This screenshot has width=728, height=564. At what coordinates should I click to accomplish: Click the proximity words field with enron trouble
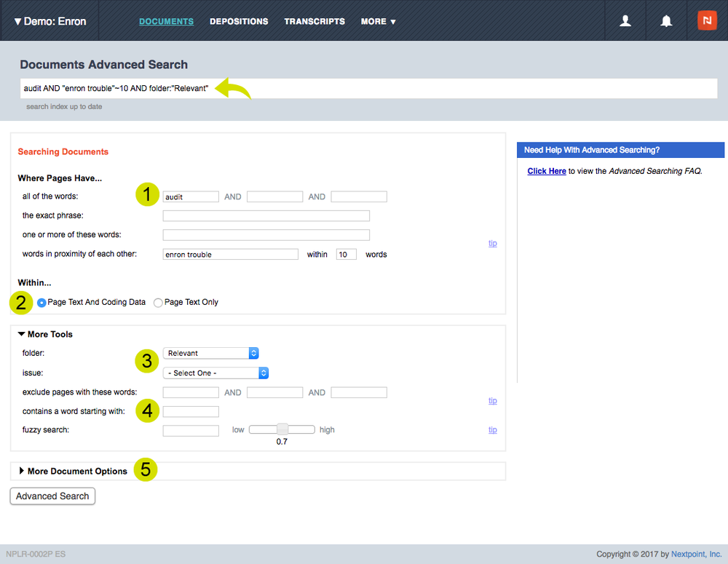click(230, 255)
